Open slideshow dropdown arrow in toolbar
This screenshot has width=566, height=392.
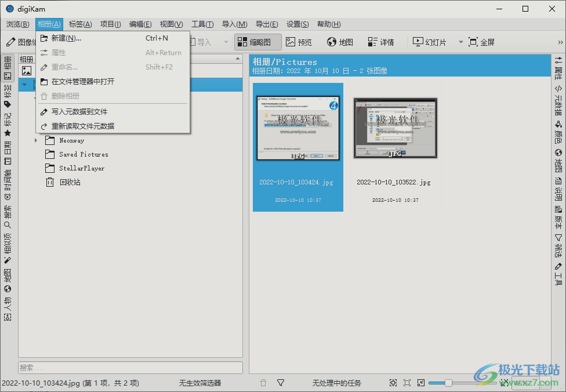click(x=460, y=42)
